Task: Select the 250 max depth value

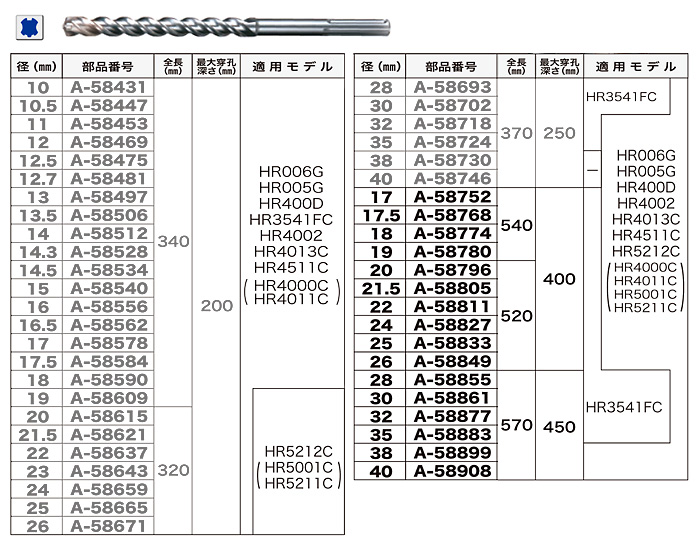Action: point(559,133)
